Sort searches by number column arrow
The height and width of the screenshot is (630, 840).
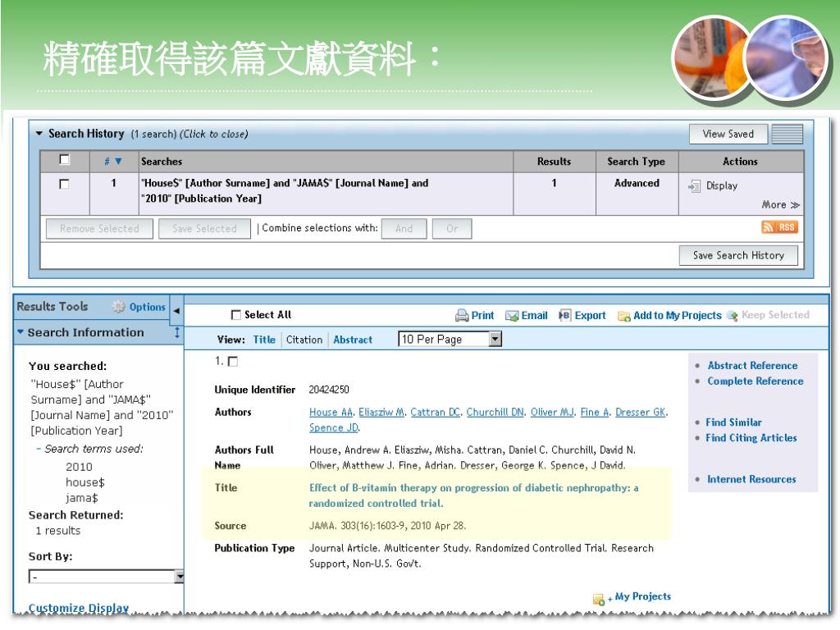[118, 162]
